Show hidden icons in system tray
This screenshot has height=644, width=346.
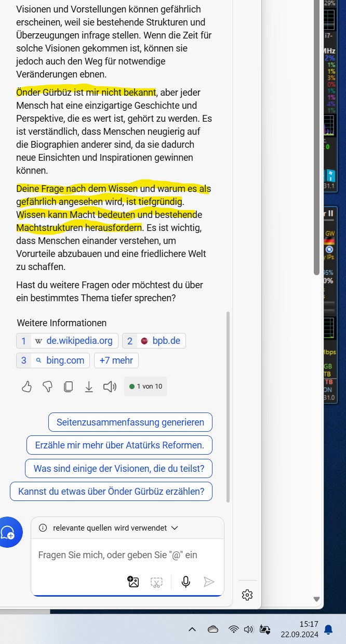(x=192, y=629)
